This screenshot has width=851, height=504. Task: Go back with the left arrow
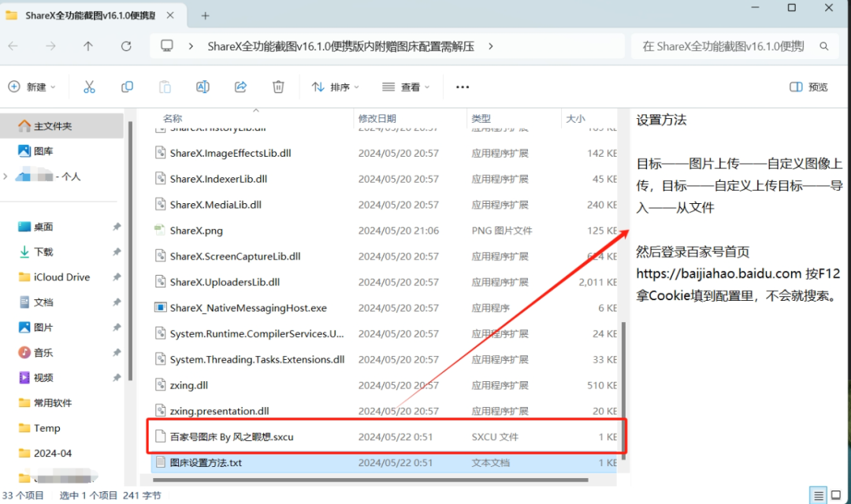click(13, 46)
